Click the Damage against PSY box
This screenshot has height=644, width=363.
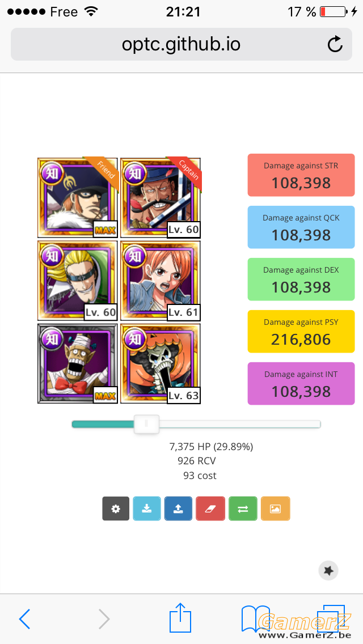(x=301, y=331)
